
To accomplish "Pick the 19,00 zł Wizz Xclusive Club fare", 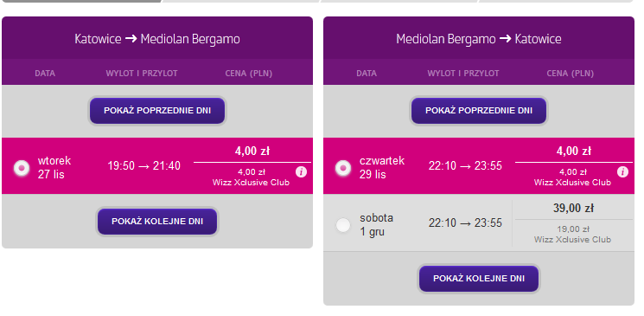I will [573, 234].
